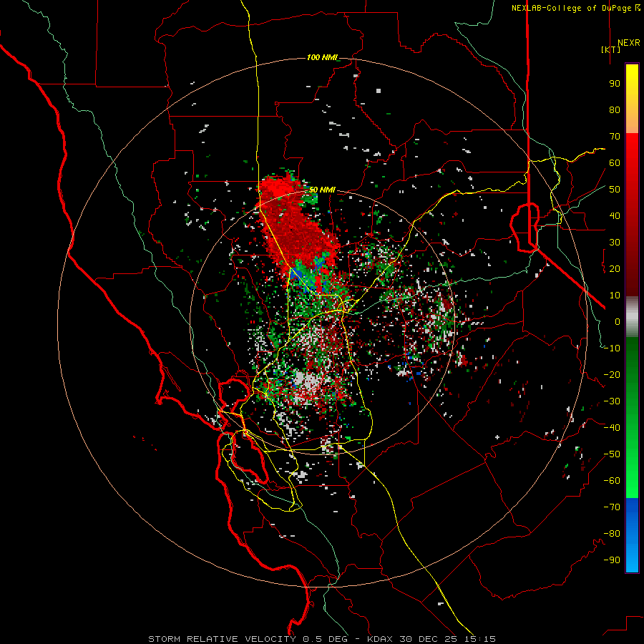Click the -30 value on the velocity scale
644x644 pixels.
612,401
